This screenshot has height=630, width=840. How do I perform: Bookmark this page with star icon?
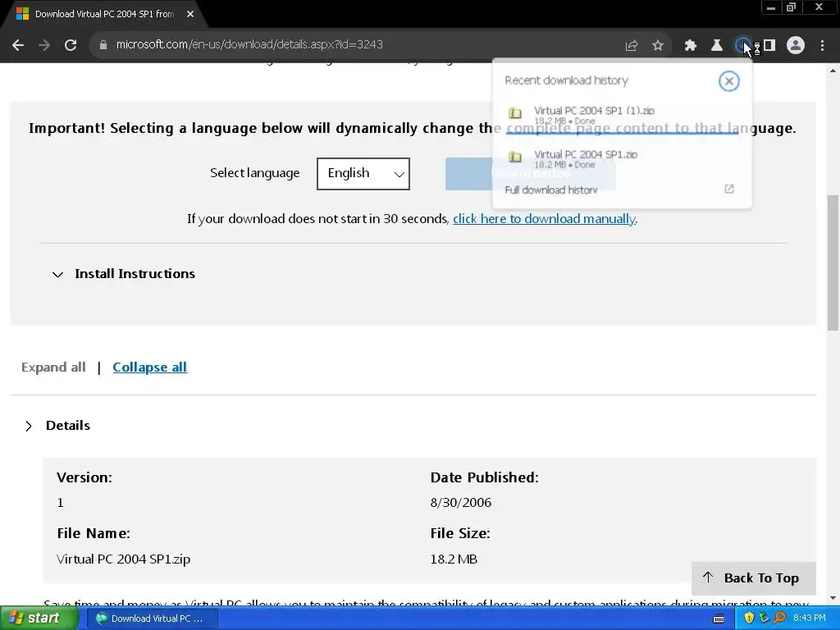point(658,46)
